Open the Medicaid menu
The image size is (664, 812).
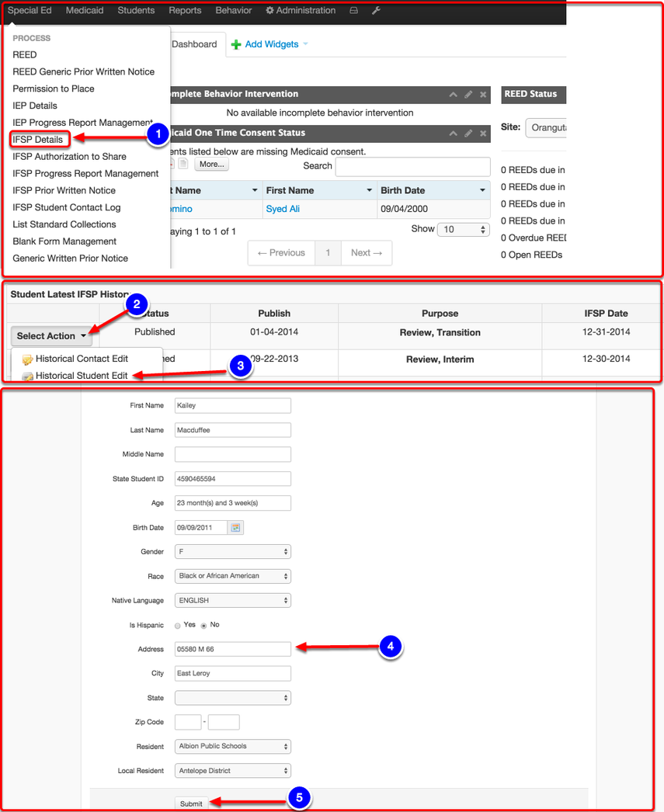click(85, 10)
